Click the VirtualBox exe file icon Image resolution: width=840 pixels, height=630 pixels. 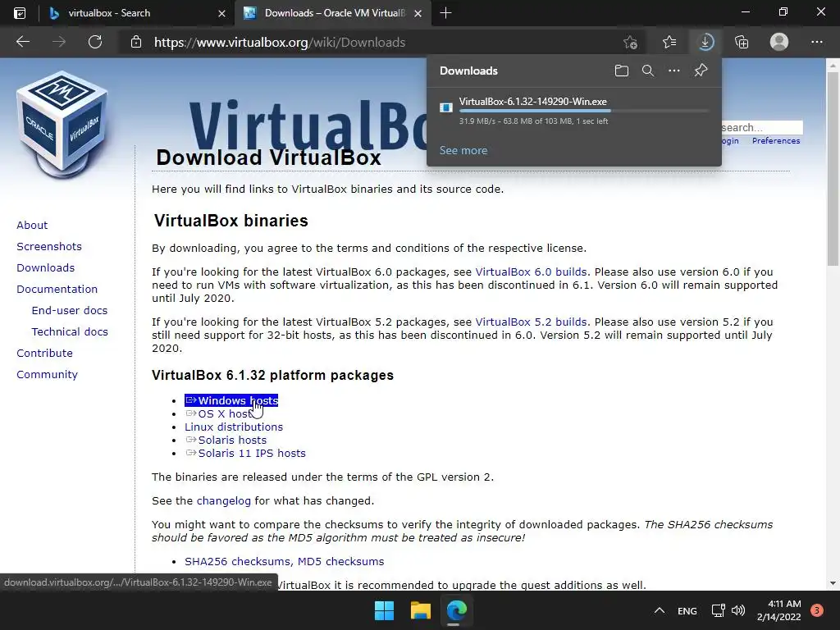pyautogui.click(x=445, y=107)
